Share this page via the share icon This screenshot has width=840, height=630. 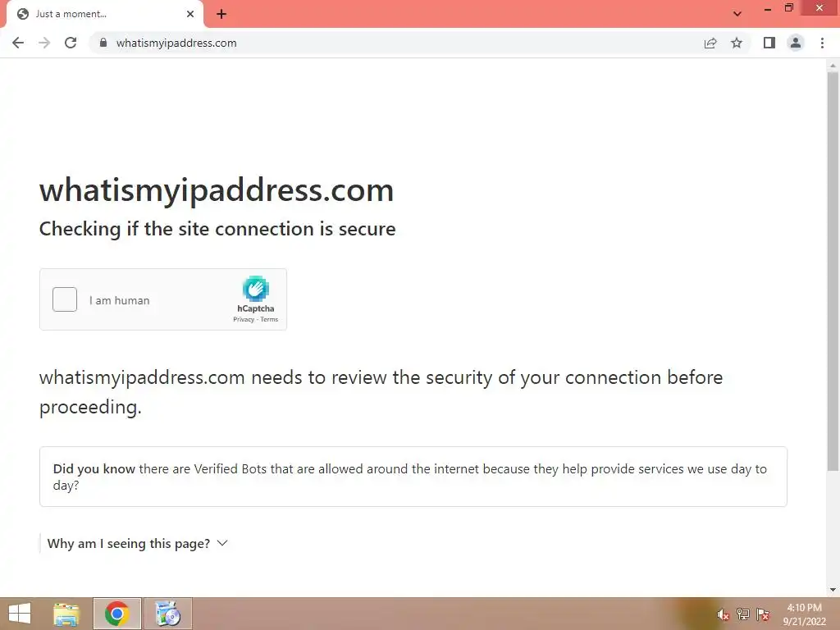point(710,43)
